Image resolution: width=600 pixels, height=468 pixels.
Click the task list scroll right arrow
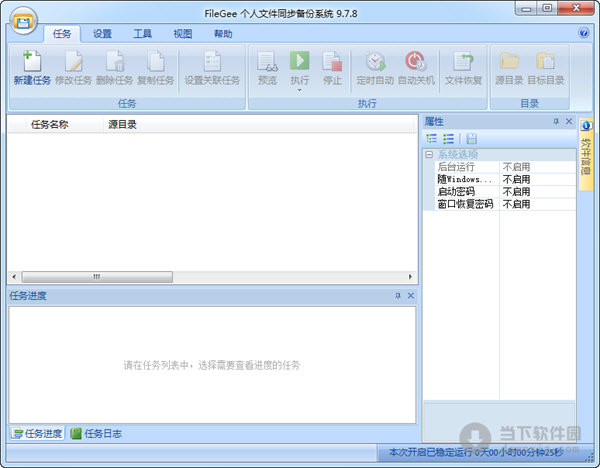[x=410, y=277]
